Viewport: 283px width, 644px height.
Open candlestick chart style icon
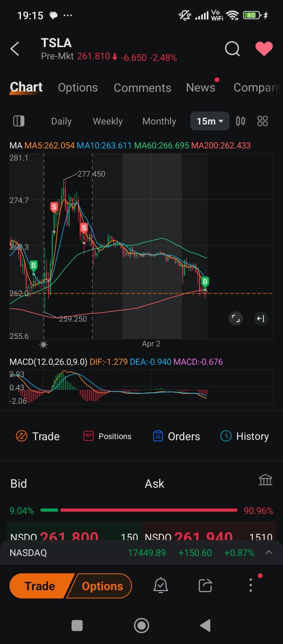tap(241, 121)
